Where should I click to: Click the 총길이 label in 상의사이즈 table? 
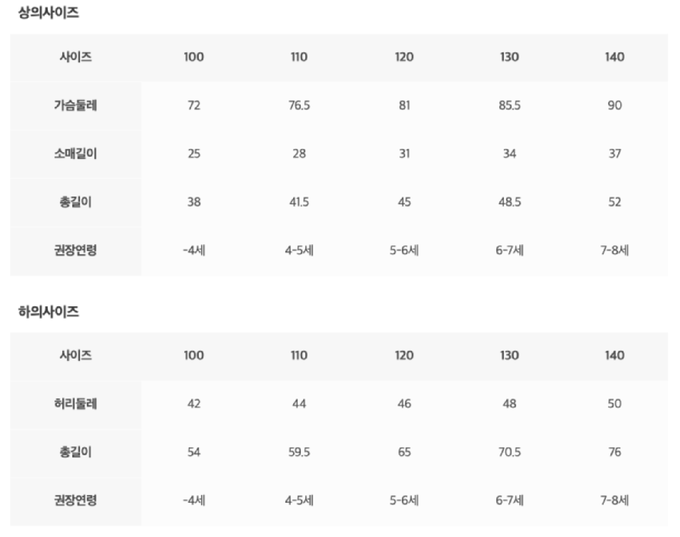(76, 201)
